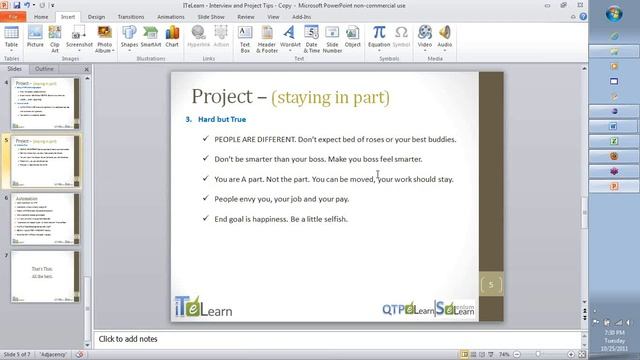Insert a Chart

click(172, 36)
